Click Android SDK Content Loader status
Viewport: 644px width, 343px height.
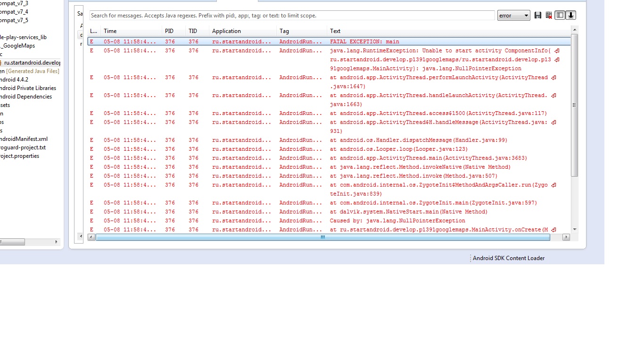pyautogui.click(x=509, y=258)
